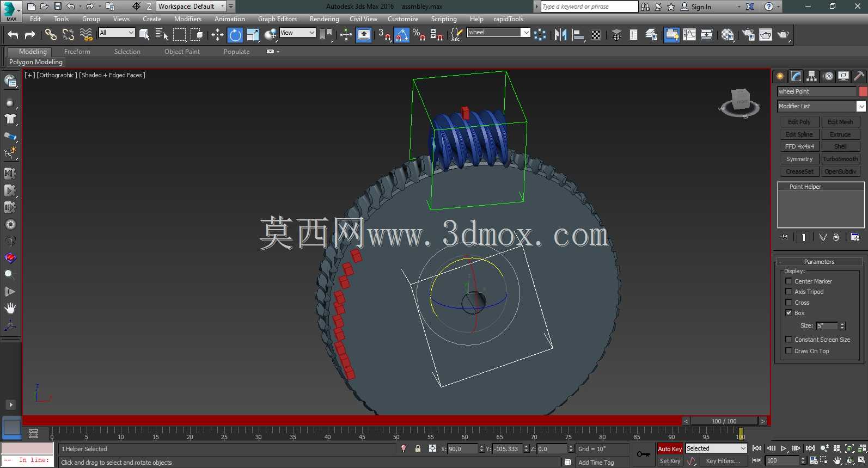The image size is (868, 468).
Task: Open the Graph Editors menu
Action: [277, 19]
